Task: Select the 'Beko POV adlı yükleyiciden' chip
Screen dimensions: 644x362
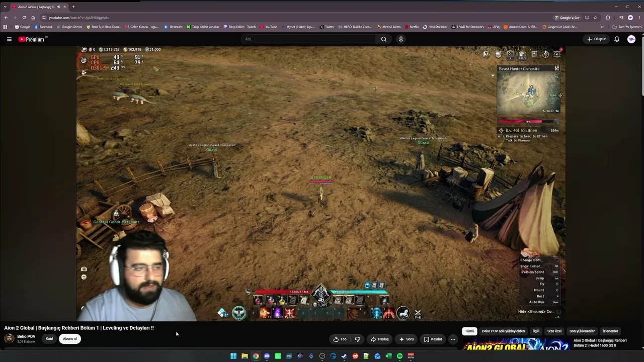Action: coord(503,331)
